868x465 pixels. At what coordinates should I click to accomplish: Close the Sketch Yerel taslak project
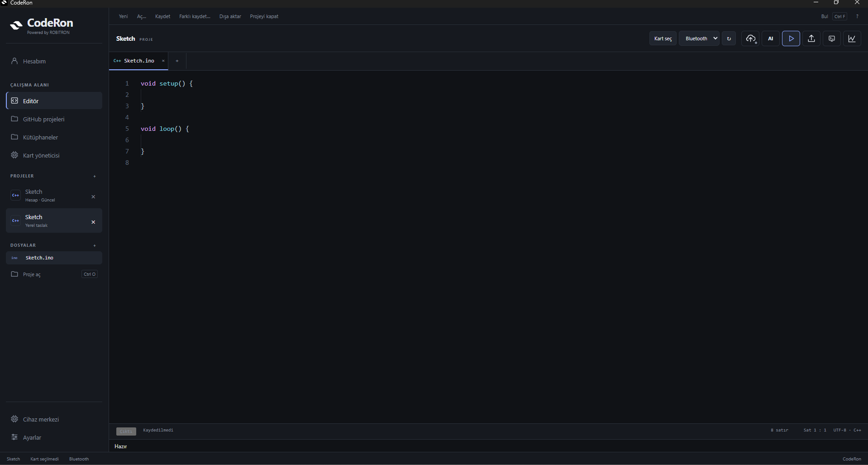[93, 222]
